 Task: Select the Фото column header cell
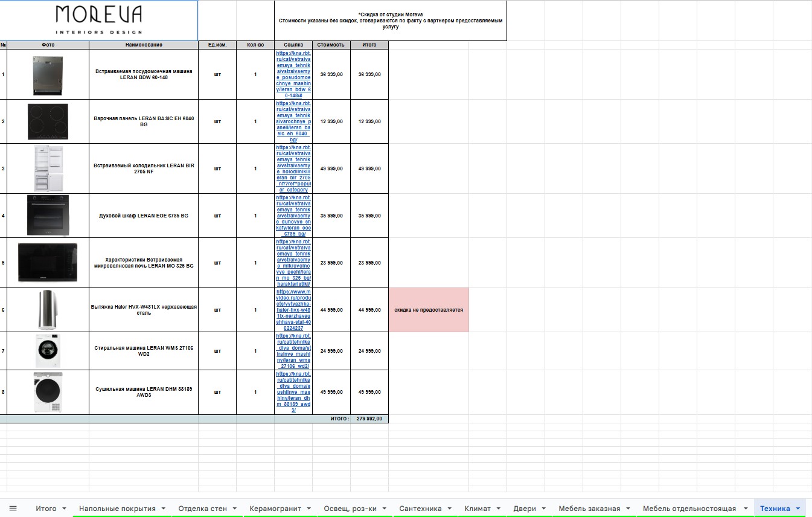click(48, 45)
